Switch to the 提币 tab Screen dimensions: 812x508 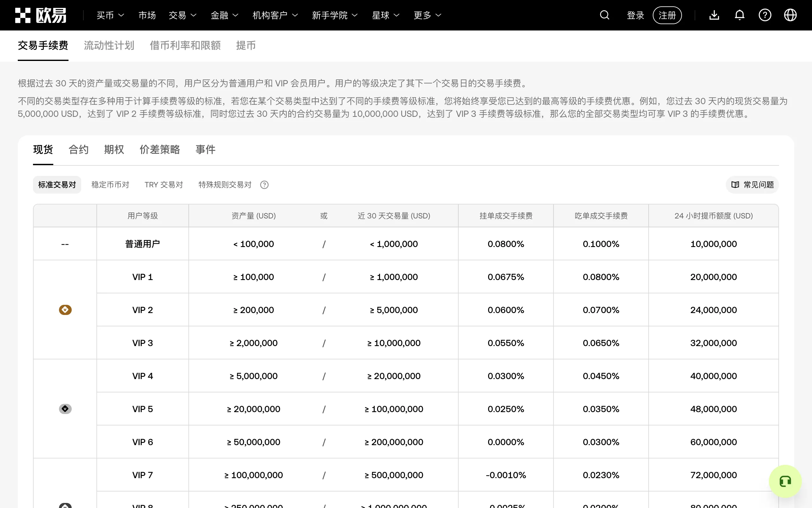(x=246, y=45)
